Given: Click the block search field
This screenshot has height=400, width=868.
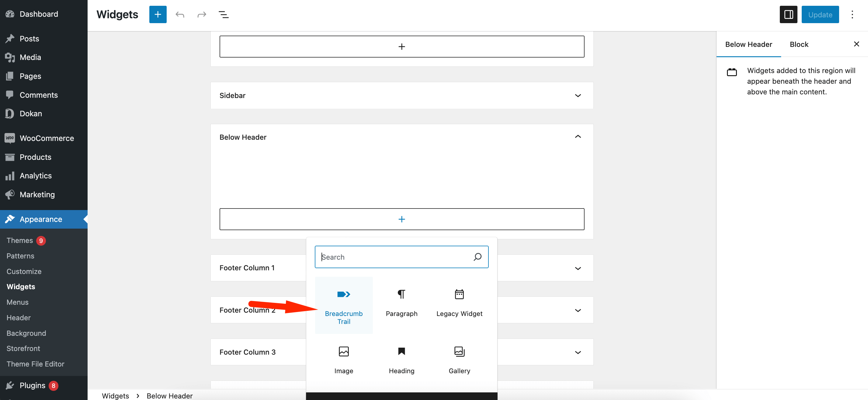Looking at the screenshot, I should 401,257.
